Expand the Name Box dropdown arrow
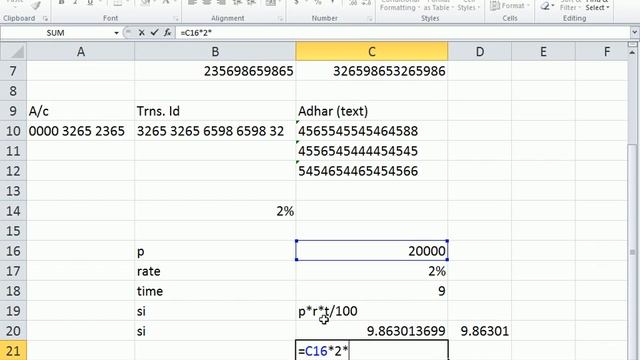The width and height of the screenshot is (640, 360). click(x=116, y=33)
